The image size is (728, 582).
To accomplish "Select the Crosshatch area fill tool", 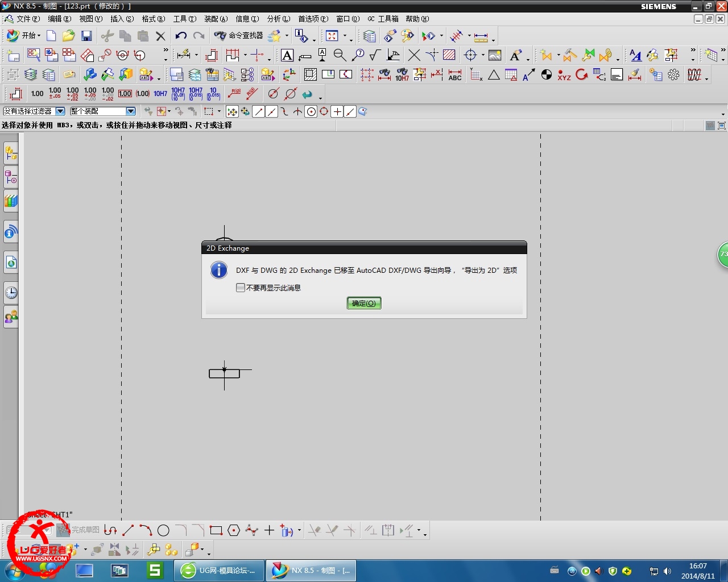I will pyautogui.click(x=449, y=55).
